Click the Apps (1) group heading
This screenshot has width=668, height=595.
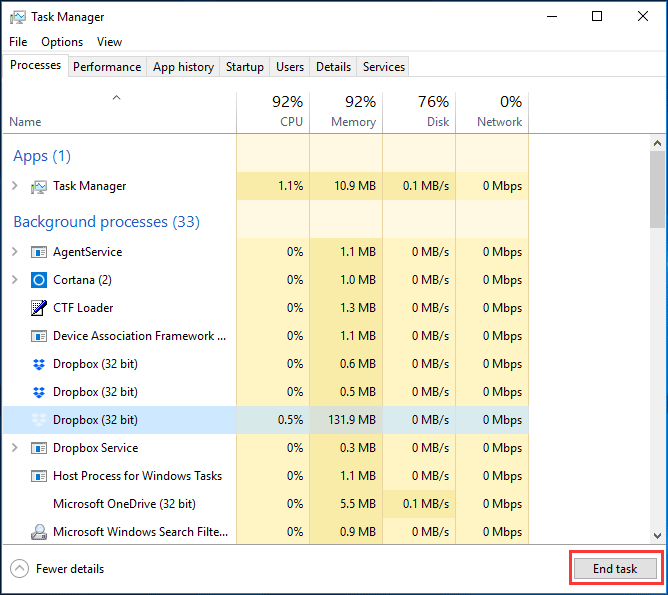pyautogui.click(x=42, y=156)
